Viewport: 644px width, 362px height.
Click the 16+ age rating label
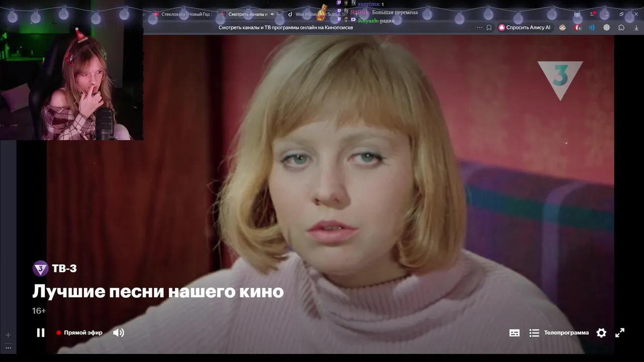(39, 311)
